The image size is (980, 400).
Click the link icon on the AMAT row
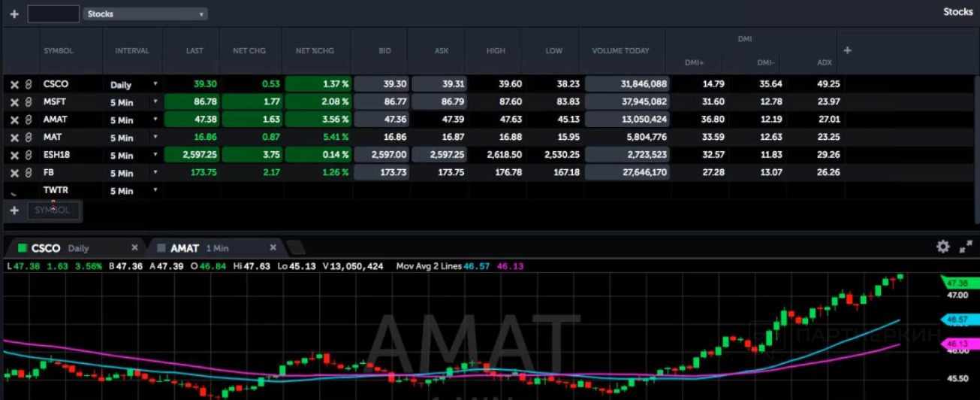click(x=29, y=120)
